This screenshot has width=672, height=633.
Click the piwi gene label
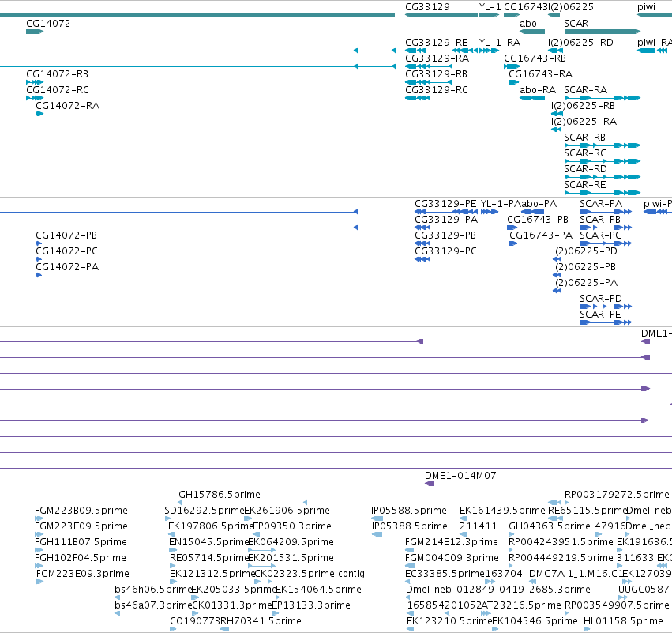[x=646, y=7]
